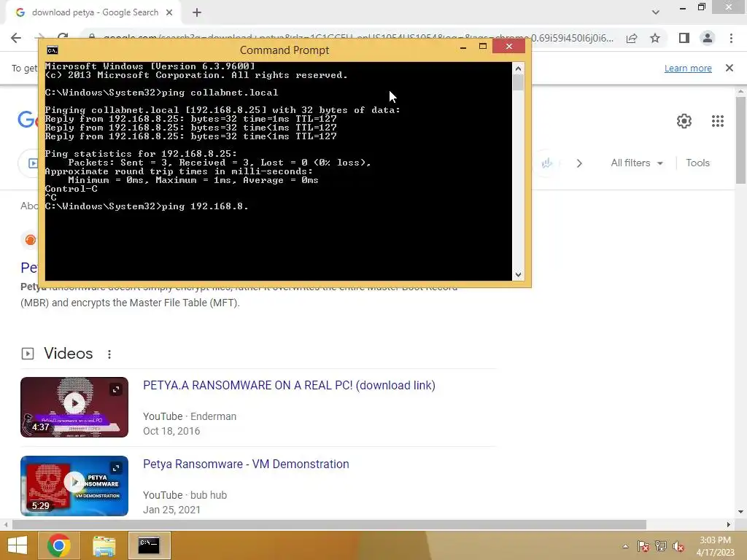Show more search filter chips arrow
The width and height of the screenshot is (747, 560).
(579, 163)
